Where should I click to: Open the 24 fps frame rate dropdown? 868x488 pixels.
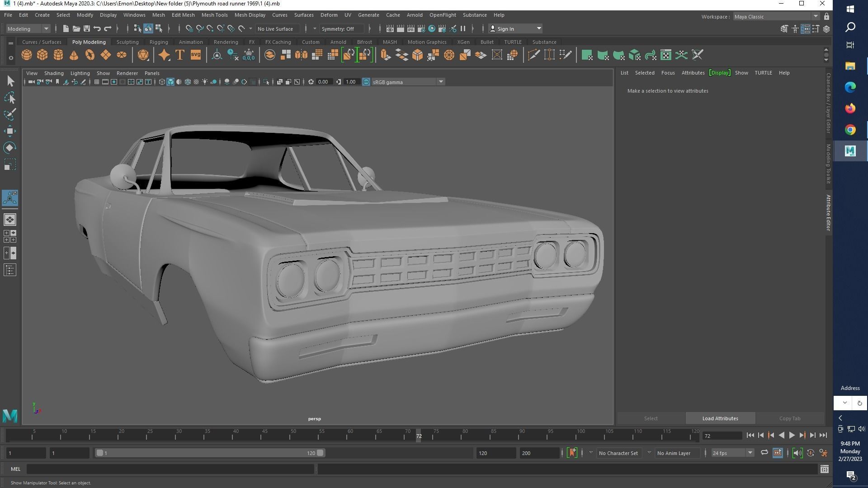[x=732, y=453]
